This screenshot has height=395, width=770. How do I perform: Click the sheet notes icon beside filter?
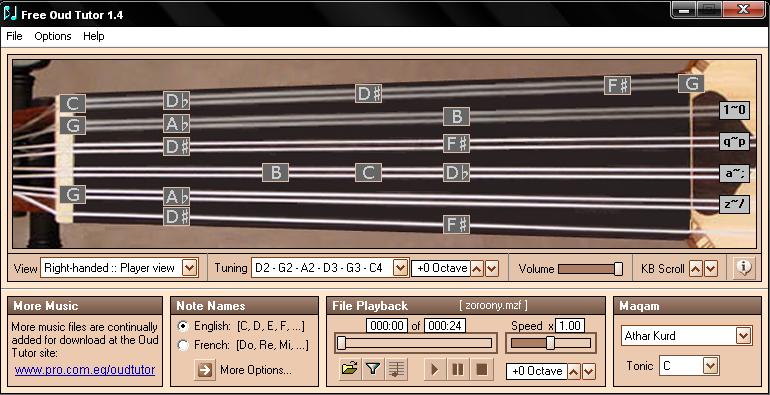tap(397, 368)
